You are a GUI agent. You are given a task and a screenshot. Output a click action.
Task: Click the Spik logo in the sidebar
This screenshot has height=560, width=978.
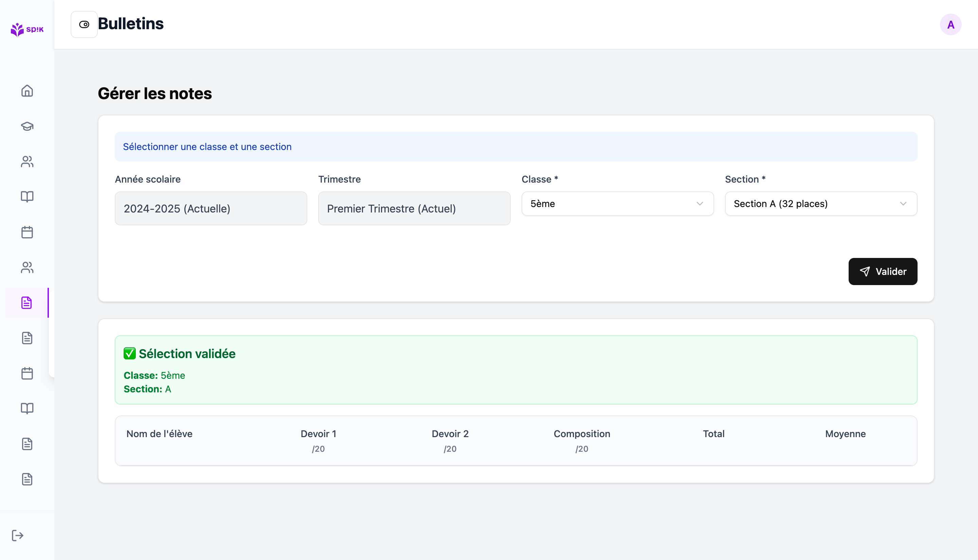pos(27,30)
